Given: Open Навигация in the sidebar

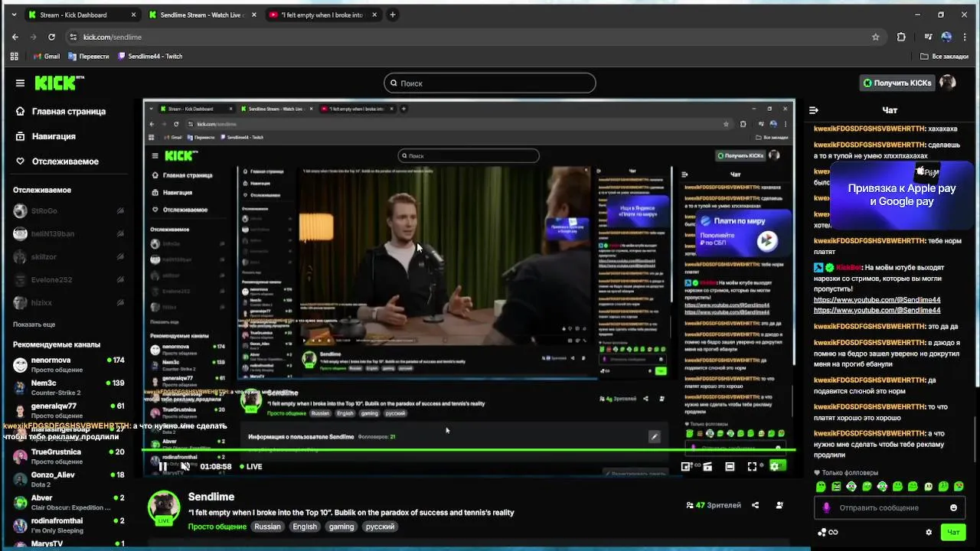Looking at the screenshot, I should [x=46, y=136].
